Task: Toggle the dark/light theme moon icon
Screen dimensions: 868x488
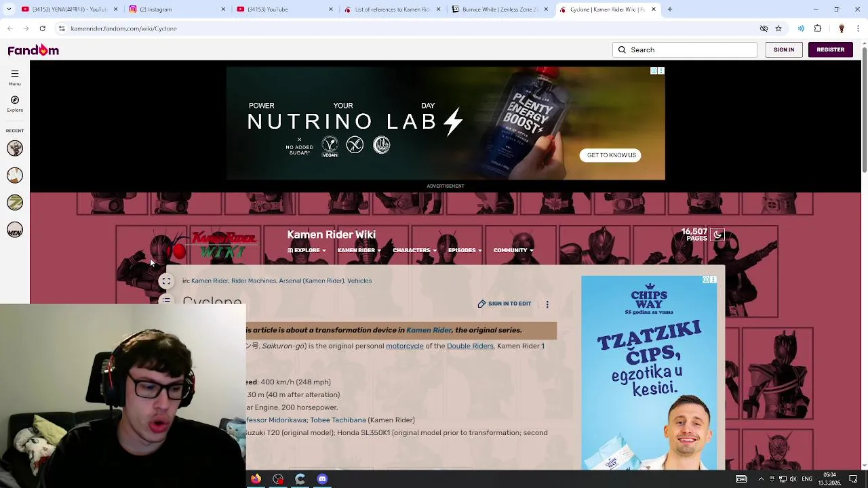Action: 717,235
